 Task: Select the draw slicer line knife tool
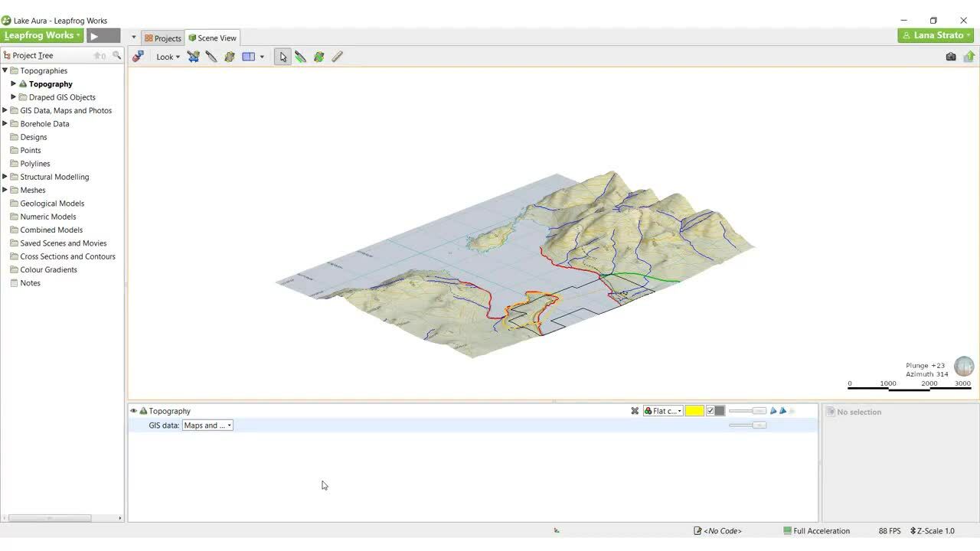point(211,57)
